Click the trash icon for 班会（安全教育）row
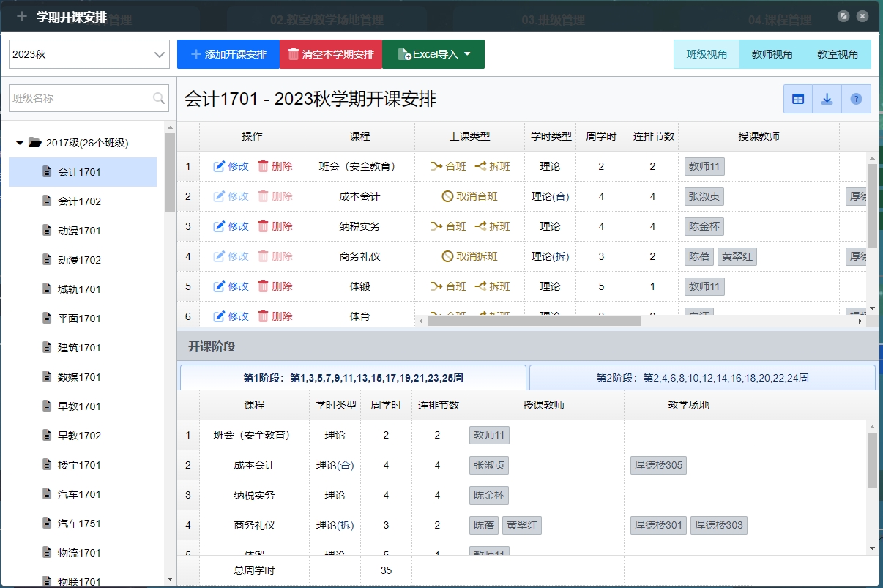The image size is (883, 588). pyautogui.click(x=263, y=166)
